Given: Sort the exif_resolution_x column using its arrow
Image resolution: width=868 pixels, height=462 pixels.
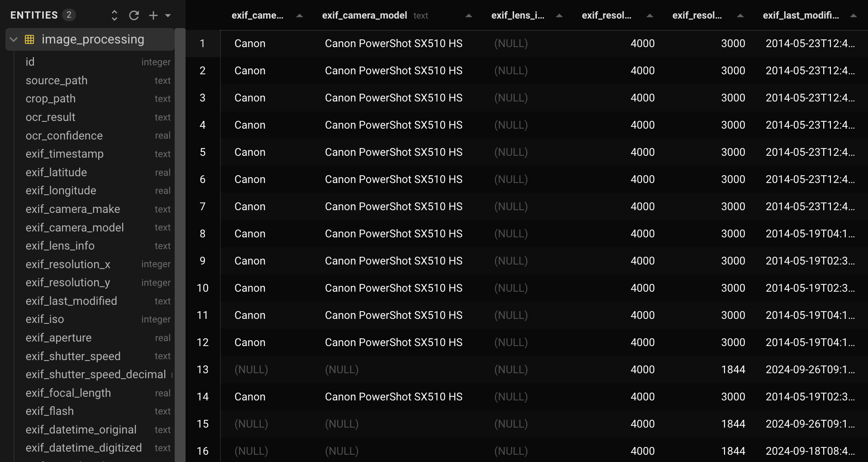Looking at the screenshot, I should tap(650, 15).
